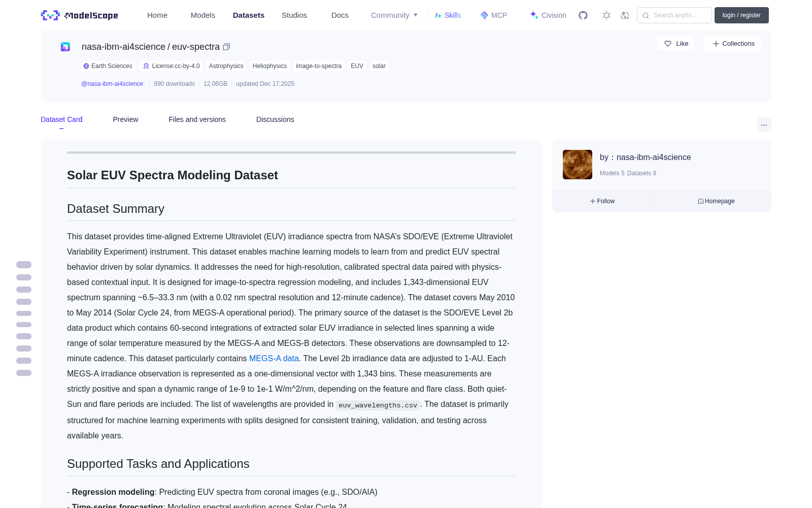812x508 pixels.
Task: Navigate to Studios
Action: 294,15
